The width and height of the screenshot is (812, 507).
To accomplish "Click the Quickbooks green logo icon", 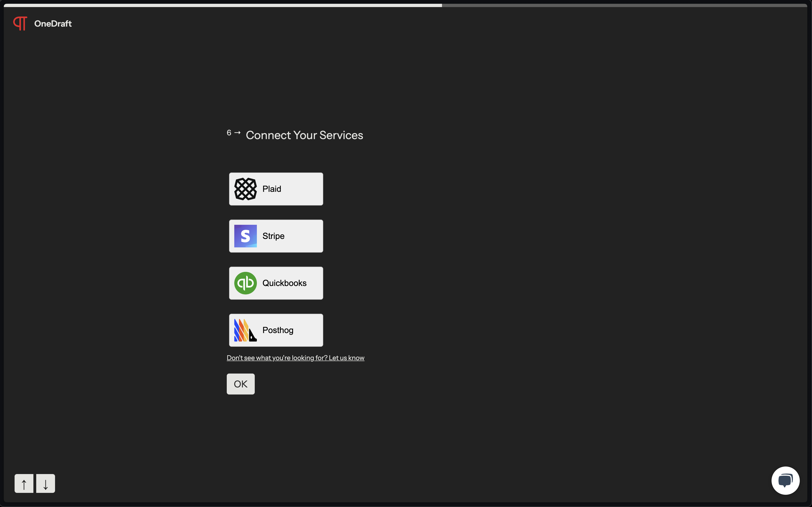I will click(x=245, y=283).
